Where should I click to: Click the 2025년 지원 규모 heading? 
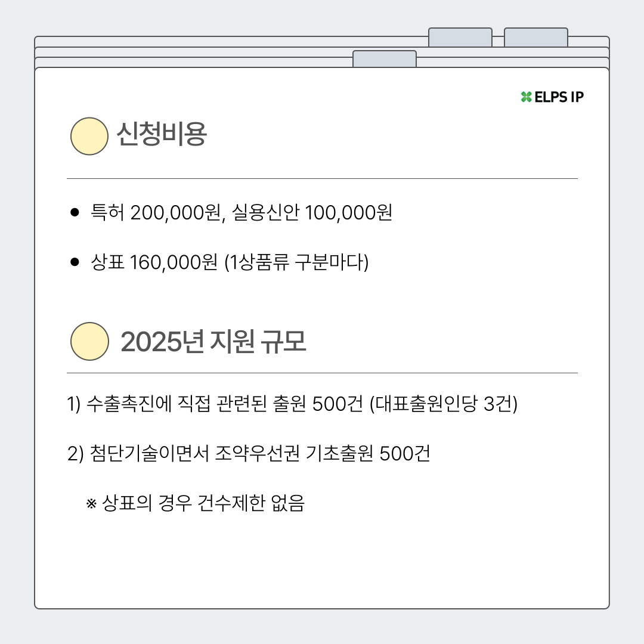click(x=213, y=342)
